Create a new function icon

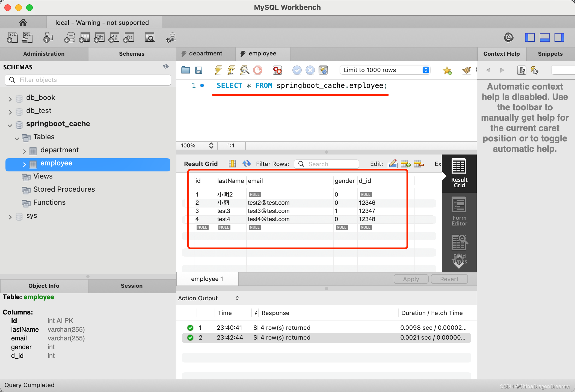pyautogui.click(x=129, y=37)
